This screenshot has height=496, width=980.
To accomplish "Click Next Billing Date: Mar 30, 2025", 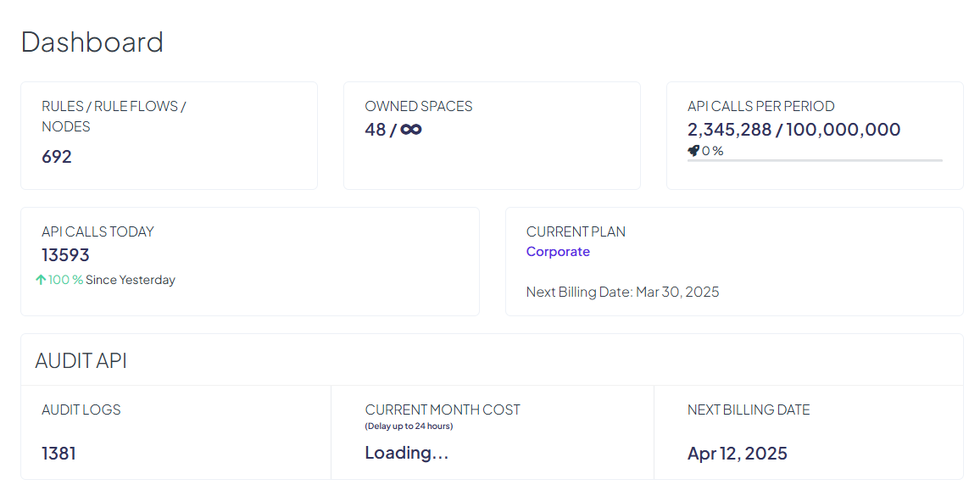I will (x=622, y=292).
